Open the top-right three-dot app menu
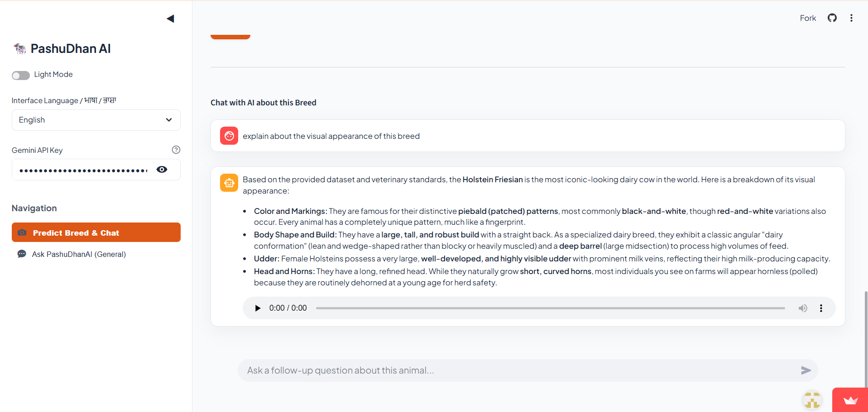Viewport: 868px width, 412px height. tap(851, 18)
